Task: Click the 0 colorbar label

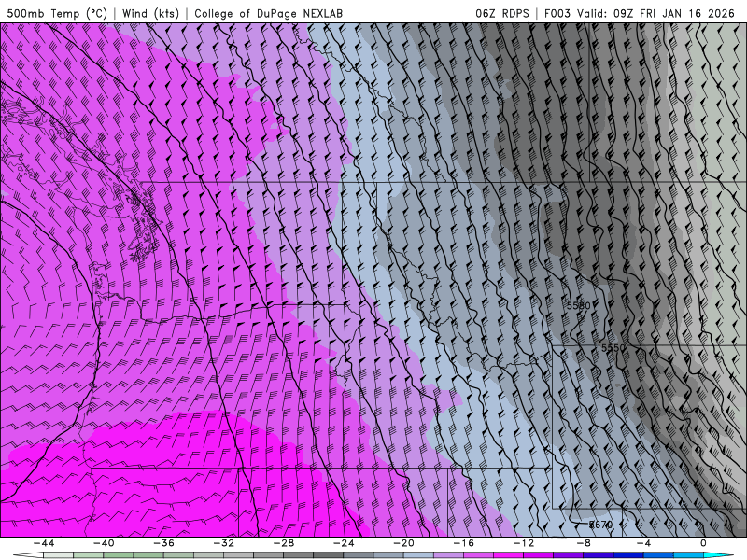Action: (x=704, y=543)
